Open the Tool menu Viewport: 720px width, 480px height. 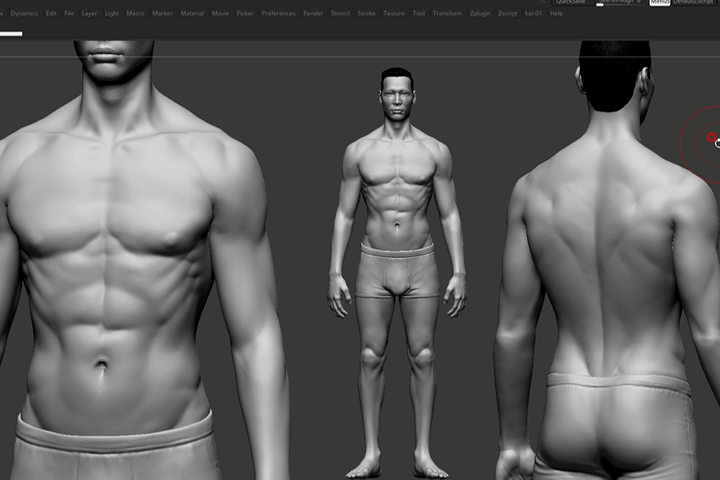click(x=418, y=13)
